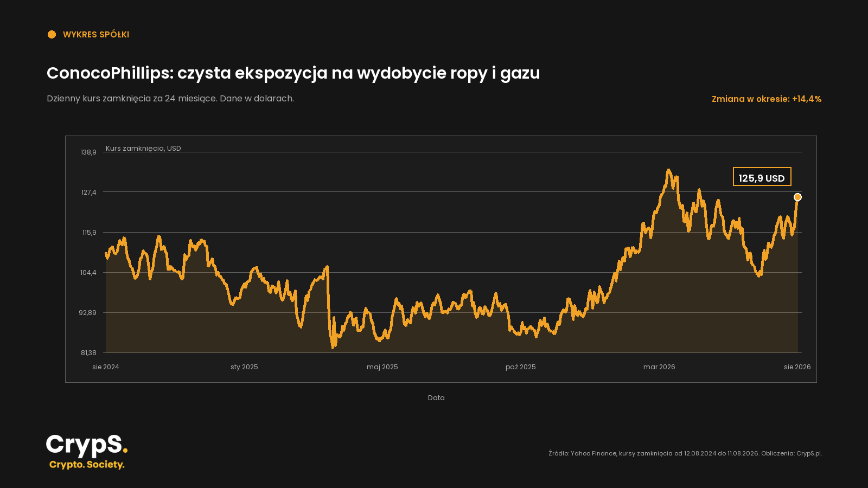The image size is (868, 488).
Task: Click the maj 2025 x-axis label
Action: [x=382, y=367]
